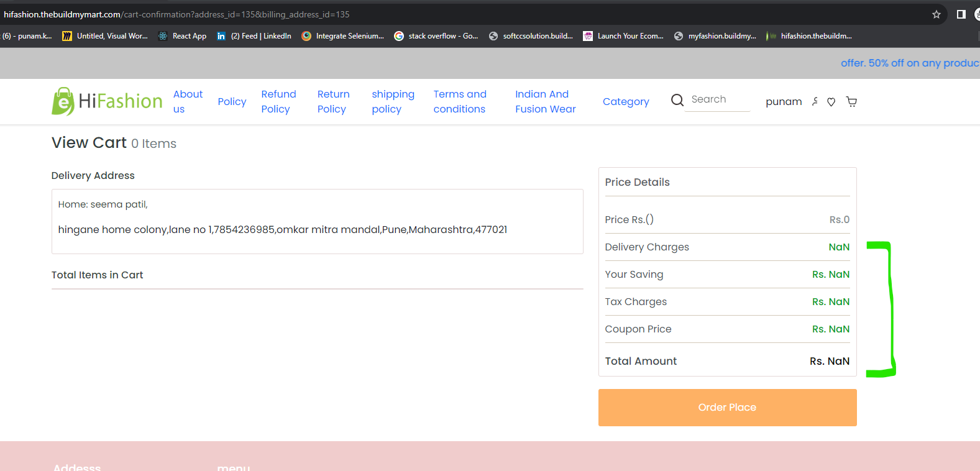Open softccsolution.build bookmark
This screenshot has width=980, height=471.
531,36
